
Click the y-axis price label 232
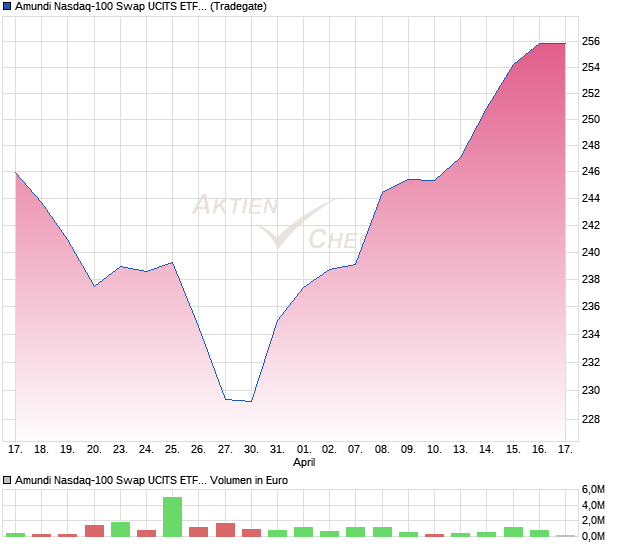click(591, 362)
